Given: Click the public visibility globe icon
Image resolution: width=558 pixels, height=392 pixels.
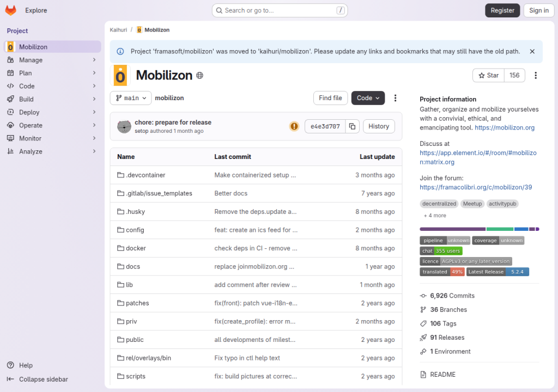Looking at the screenshot, I should coord(199,76).
